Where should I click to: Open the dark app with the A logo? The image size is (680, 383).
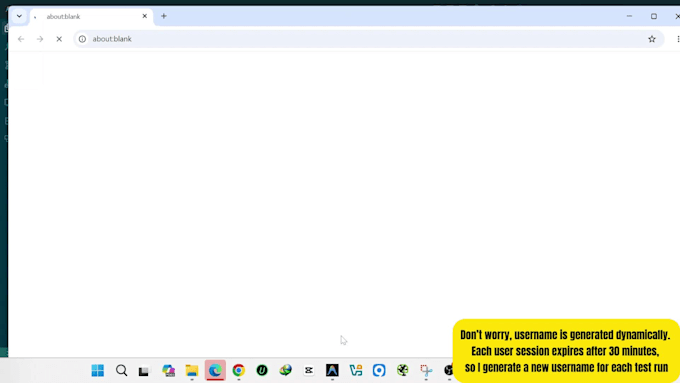332,370
